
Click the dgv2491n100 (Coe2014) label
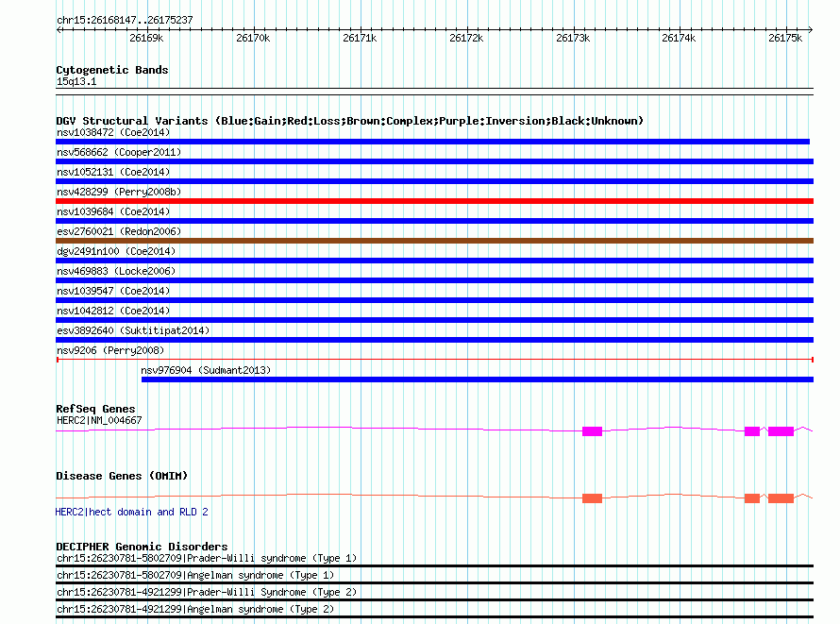[116, 251]
